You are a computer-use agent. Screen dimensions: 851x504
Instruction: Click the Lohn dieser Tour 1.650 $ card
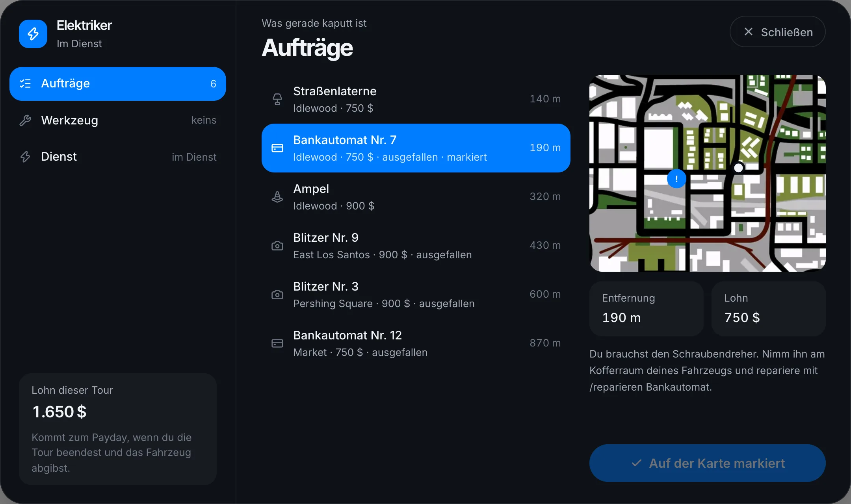pos(118,429)
